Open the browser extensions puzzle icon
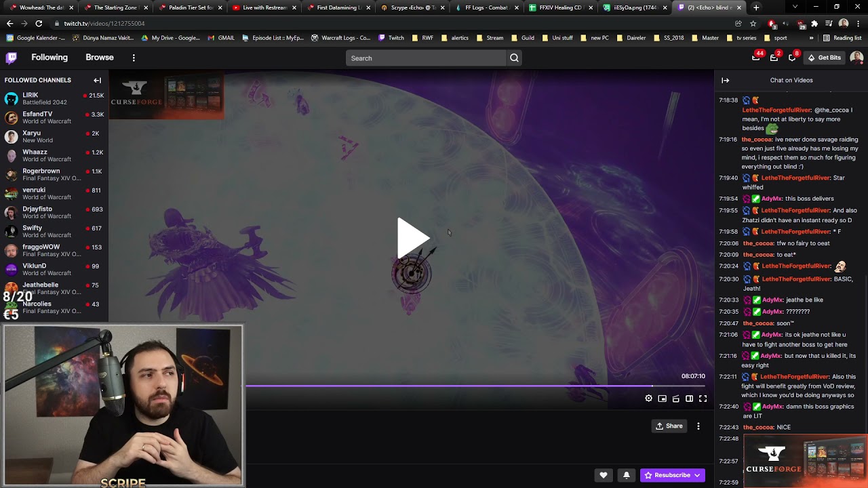This screenshot has height=488, width=868. click(x=814, y=24)
